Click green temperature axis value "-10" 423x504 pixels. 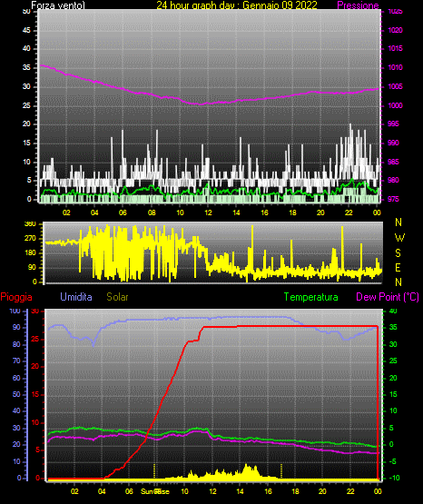point(394,478)
